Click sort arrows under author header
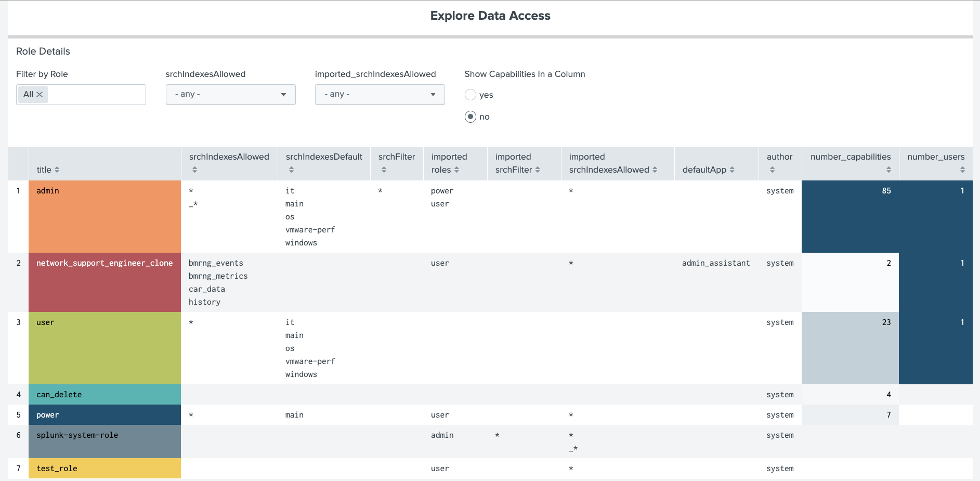Viewport: 980px width, 481px height. (x=772, y=170)
